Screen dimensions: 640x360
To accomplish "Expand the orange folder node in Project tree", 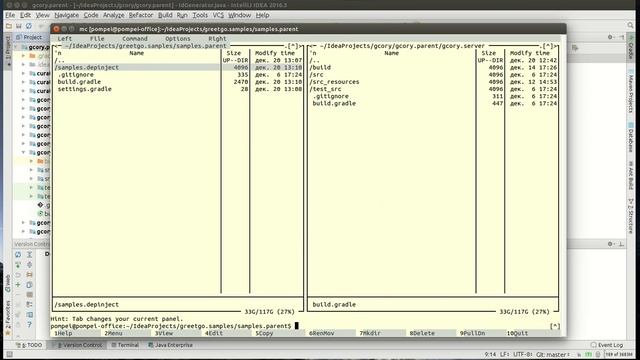I will [31, 161].
